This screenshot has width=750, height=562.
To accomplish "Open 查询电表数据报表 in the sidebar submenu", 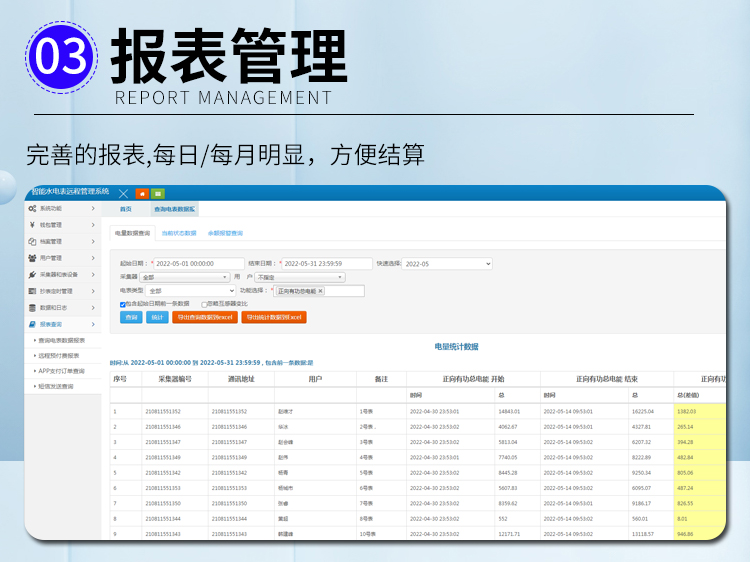I will pyautogui.click(x=62, y=341).
